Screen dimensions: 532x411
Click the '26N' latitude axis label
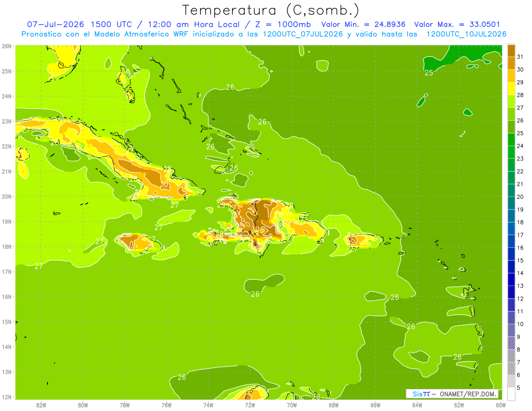point(6,46)
